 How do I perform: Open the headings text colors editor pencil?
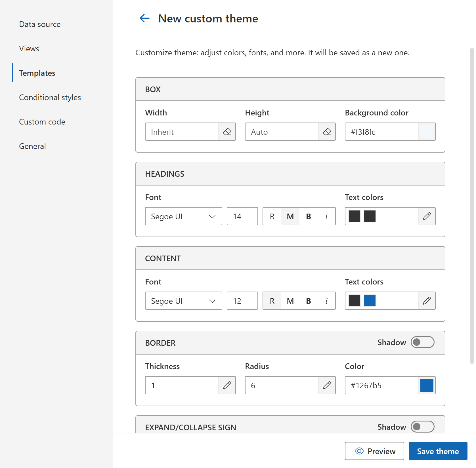[x=427, y=216]
